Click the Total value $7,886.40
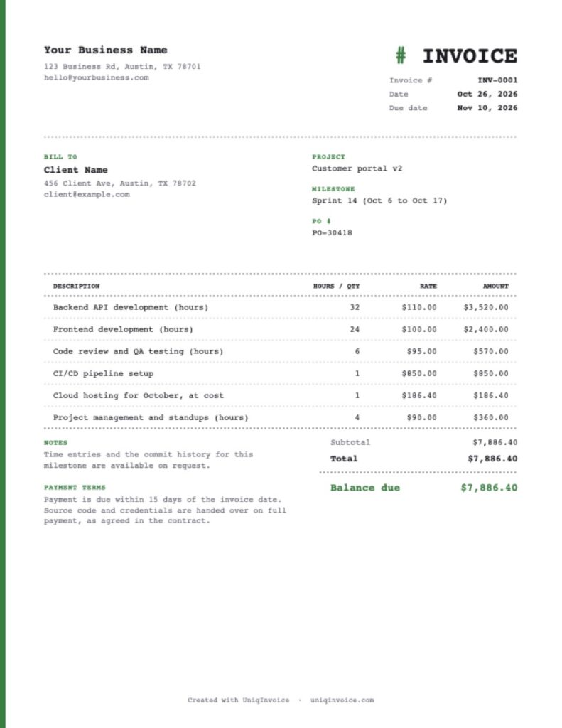Viewport: 562px width, 728px height. (492, 459)
